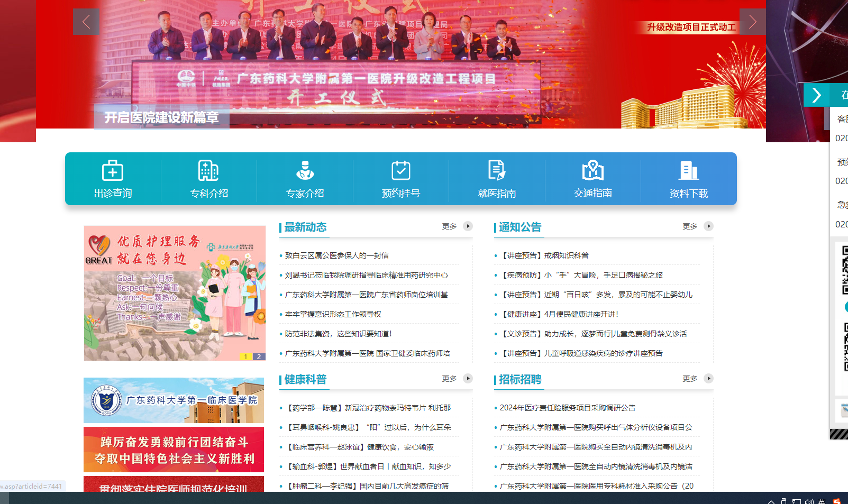Switch carousel to slide 1 indicator
The width and height of the screenshot is (848, 504).
(246, 356)
